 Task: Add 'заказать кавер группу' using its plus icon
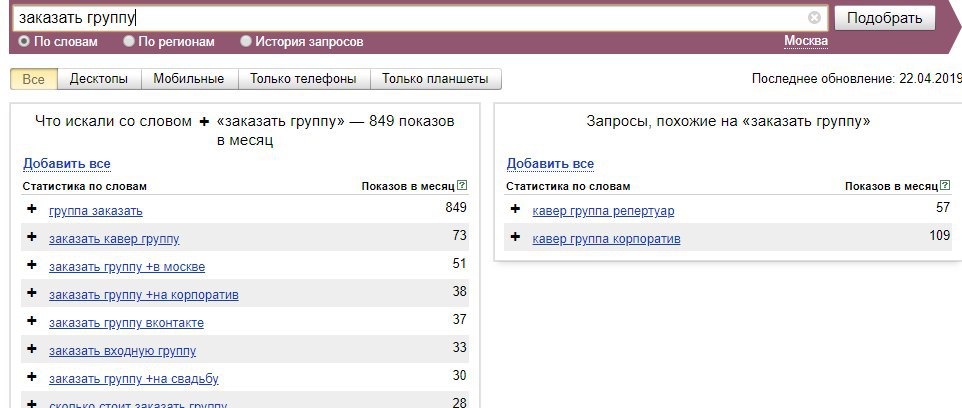coord(32,237)
